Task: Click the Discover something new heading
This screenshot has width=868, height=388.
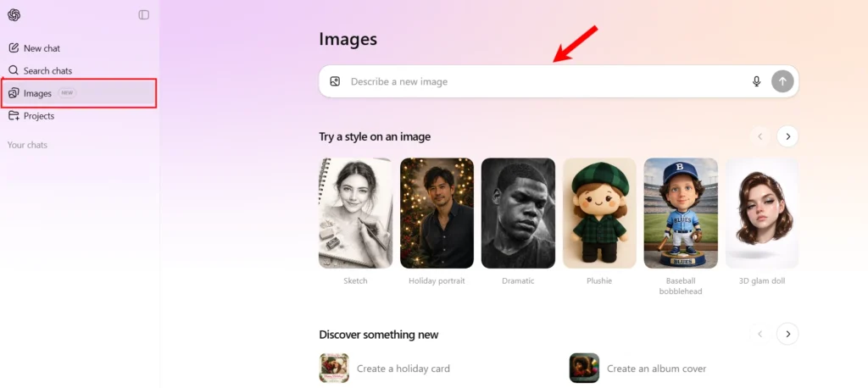Action: pos(379,335)
